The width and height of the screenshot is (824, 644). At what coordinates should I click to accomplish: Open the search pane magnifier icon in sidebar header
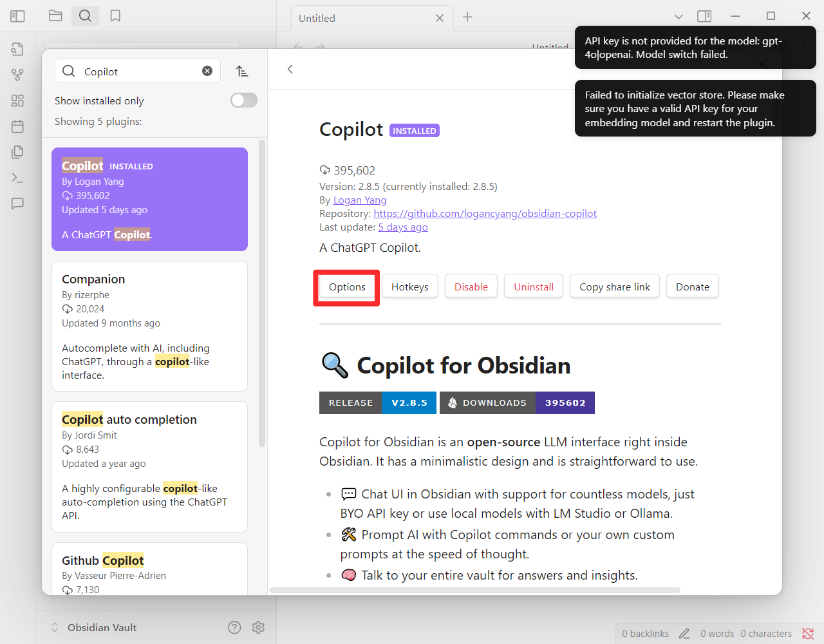[85, 16]
